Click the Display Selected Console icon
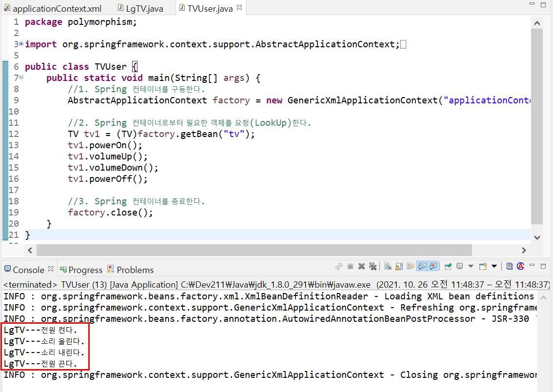Viewport: 553px width, 392px height. [459, 267]
